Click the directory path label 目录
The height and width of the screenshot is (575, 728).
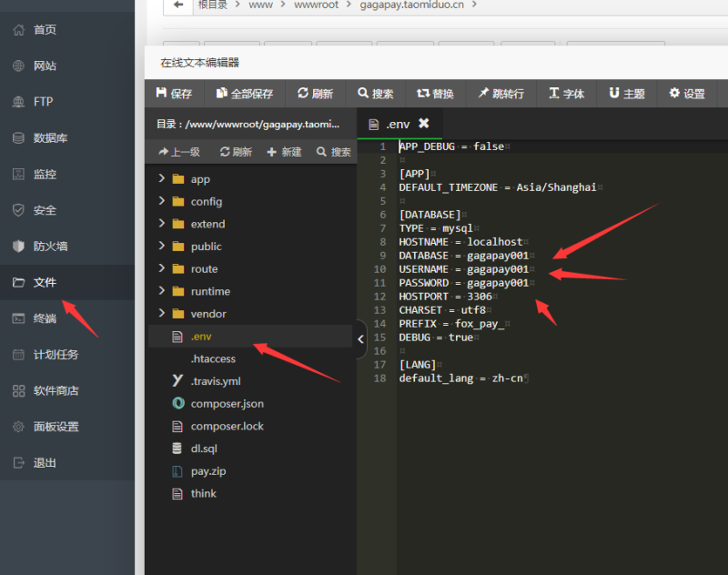[x=248, y=124]
